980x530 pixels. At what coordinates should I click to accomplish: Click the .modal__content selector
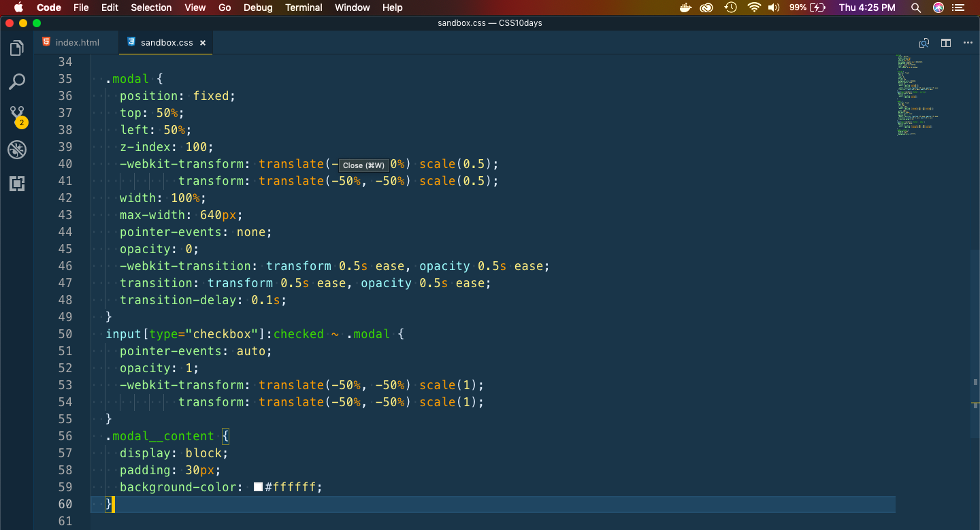160,436
